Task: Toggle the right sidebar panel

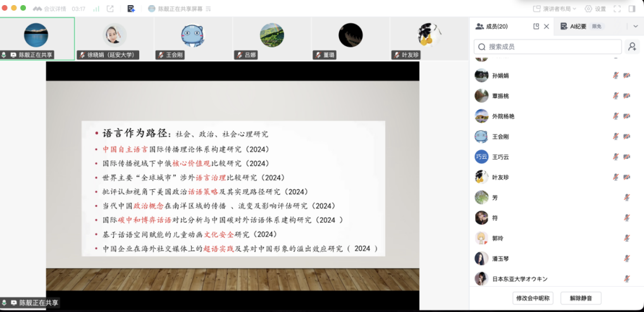Action: pos(632,9)
